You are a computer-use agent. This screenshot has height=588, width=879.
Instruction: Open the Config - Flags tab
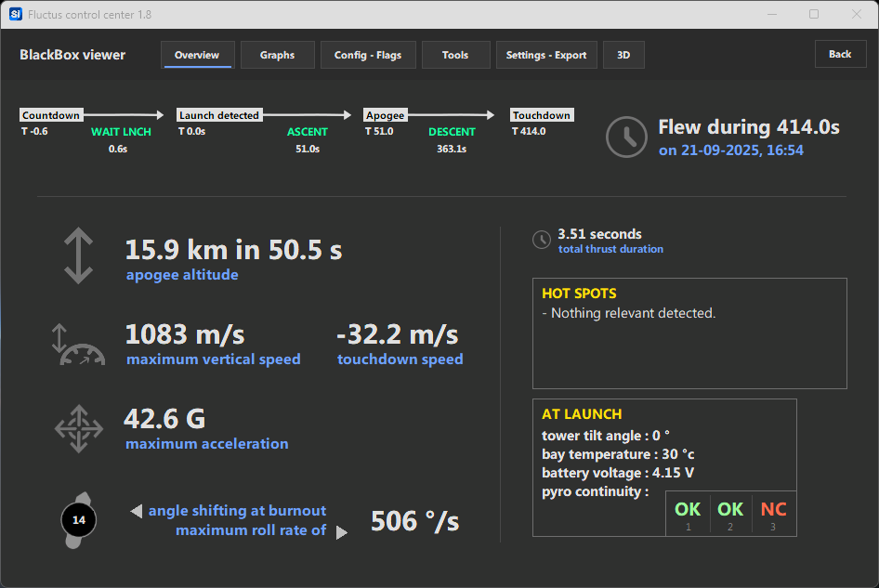tap(368, 55)
